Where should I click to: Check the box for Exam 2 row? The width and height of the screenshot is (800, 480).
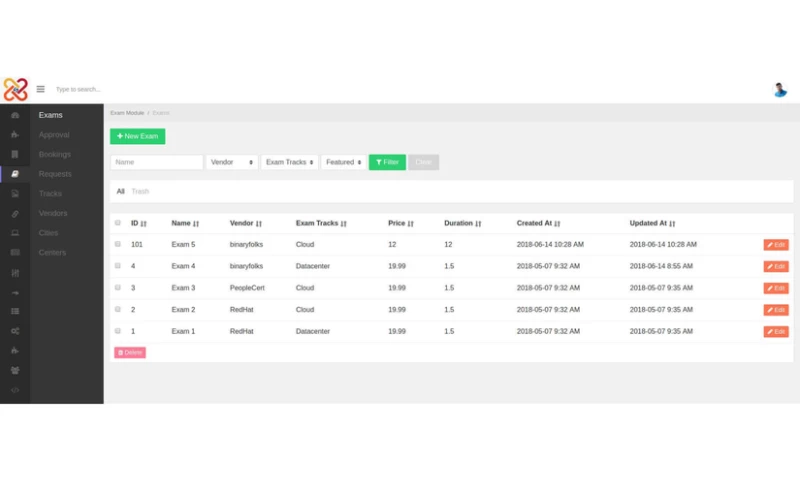118,309
